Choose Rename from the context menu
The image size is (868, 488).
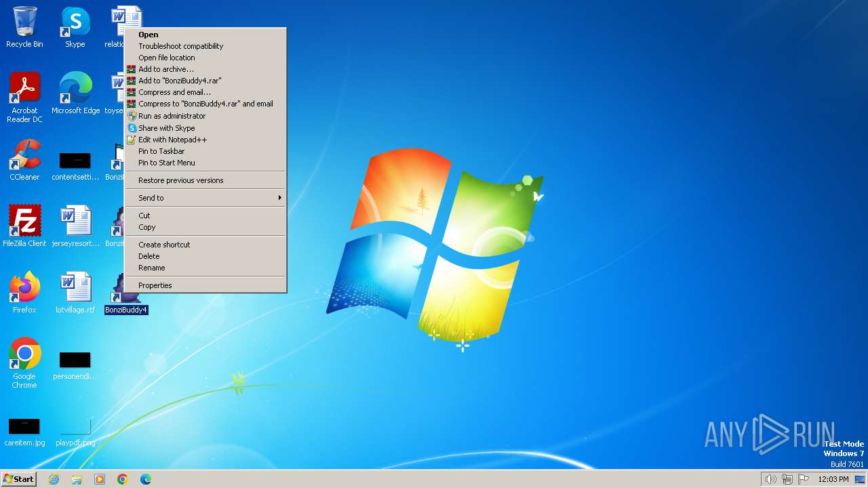(x=205, y=268)
